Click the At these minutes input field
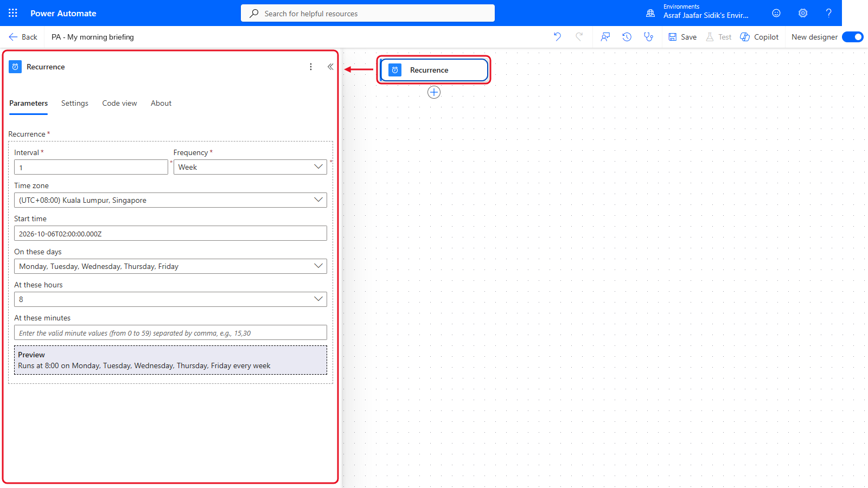The height and width of the screenshot is (488, 868). (170, 332)
